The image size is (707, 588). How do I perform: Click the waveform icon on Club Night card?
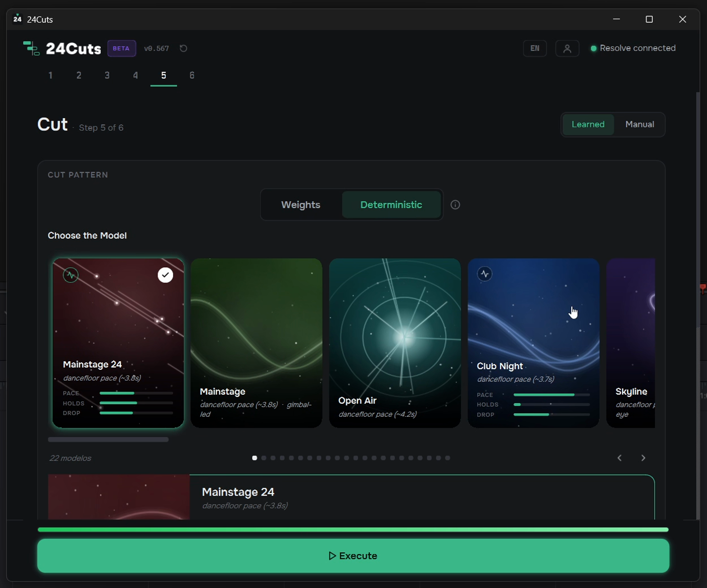[x=485, y=274]
